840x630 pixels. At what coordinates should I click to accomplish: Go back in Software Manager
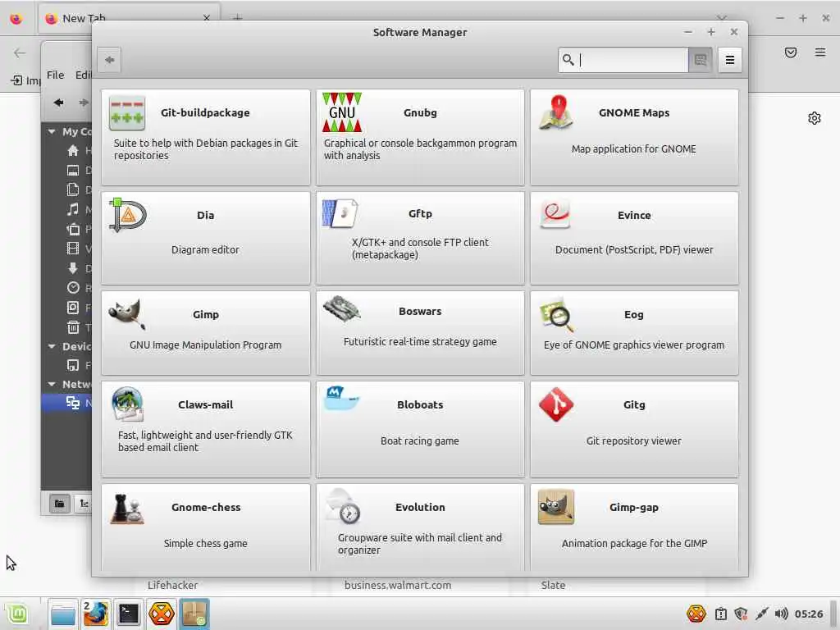109,59
